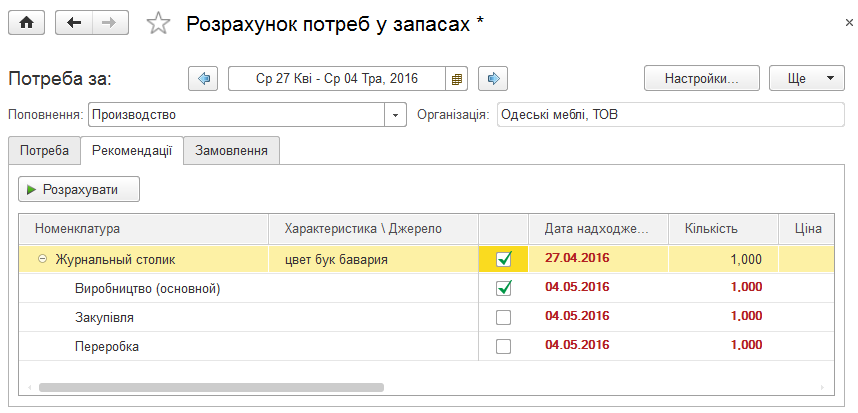The image size is (858, 413).
Task: Click horizontal scrollbar thumb of the table
Action: tap(211, 387)
